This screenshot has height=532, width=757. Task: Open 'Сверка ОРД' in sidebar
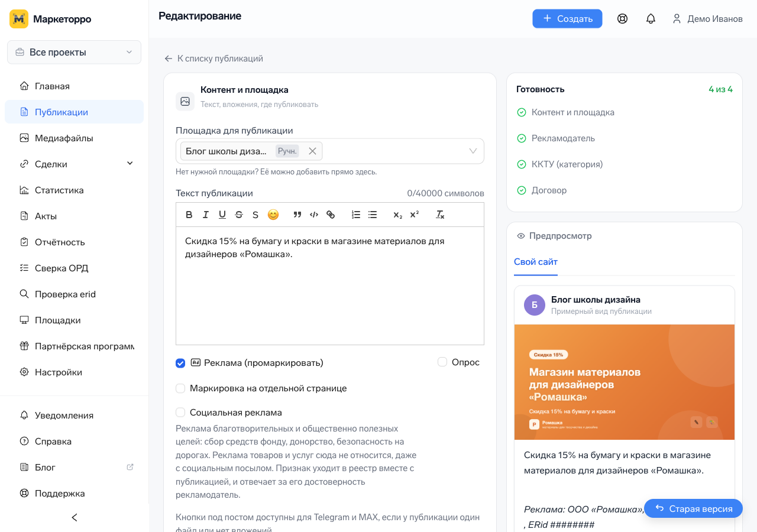point(74,268)
